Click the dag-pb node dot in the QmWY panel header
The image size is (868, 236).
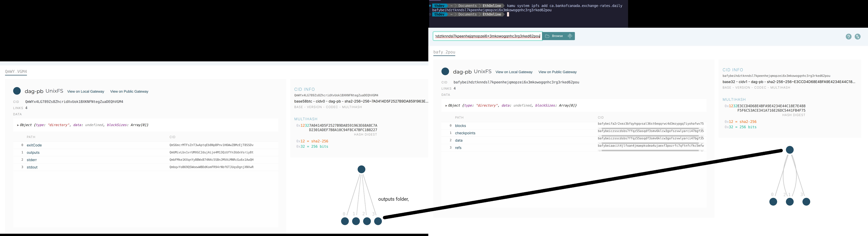17,91
